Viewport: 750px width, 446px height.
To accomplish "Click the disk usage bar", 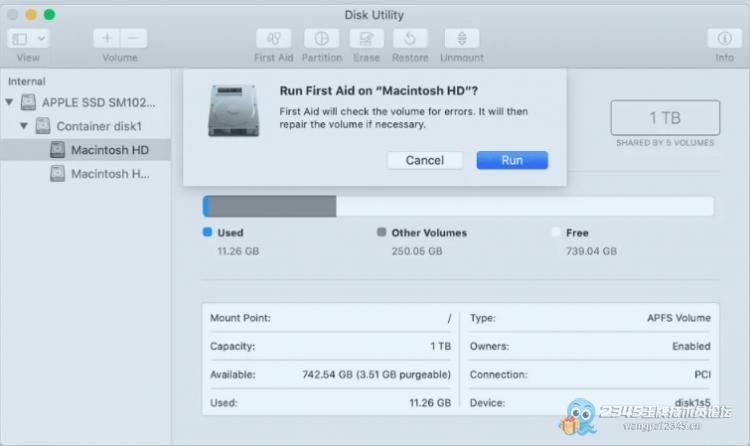I will click(x=458, y=206).
